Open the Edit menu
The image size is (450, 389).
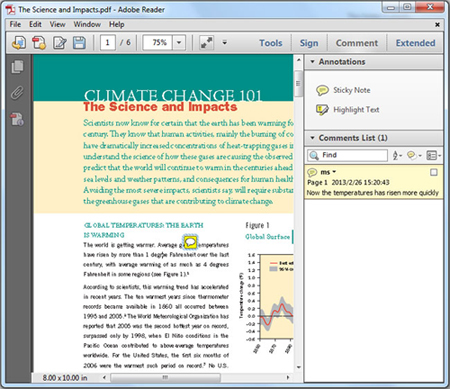pyautogui.click(x=35, y=24)
